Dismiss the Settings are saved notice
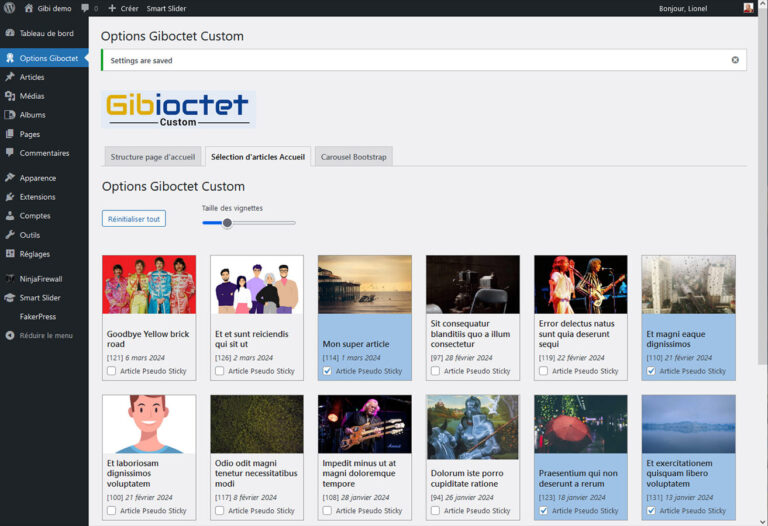Image resolution: width=768 pixels, height=526 pixels. [x=735, y=60]
